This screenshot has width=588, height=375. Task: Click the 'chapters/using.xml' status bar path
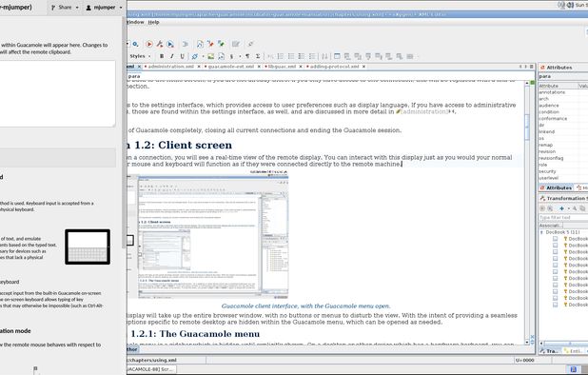pos(152,360)
